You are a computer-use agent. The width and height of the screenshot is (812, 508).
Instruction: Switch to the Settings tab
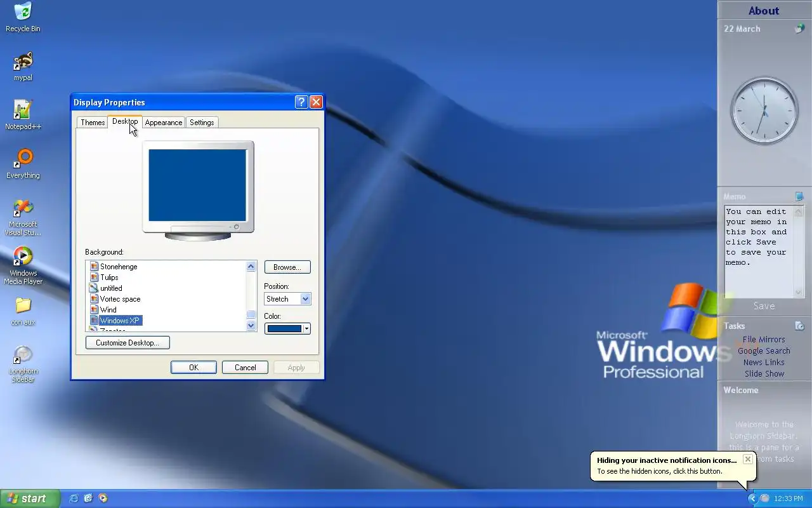point(202,123)
